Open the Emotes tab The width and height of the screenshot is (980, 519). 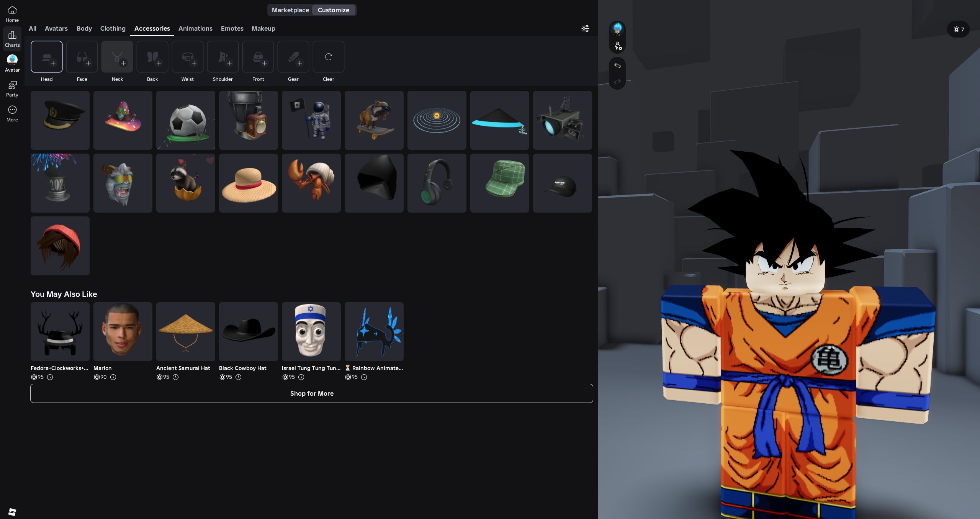click(x=232, y=28)
